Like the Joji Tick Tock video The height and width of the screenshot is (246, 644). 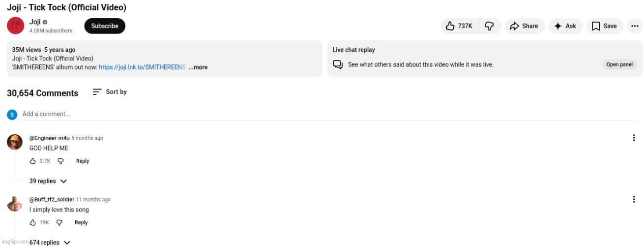click(x=459, y=26)
